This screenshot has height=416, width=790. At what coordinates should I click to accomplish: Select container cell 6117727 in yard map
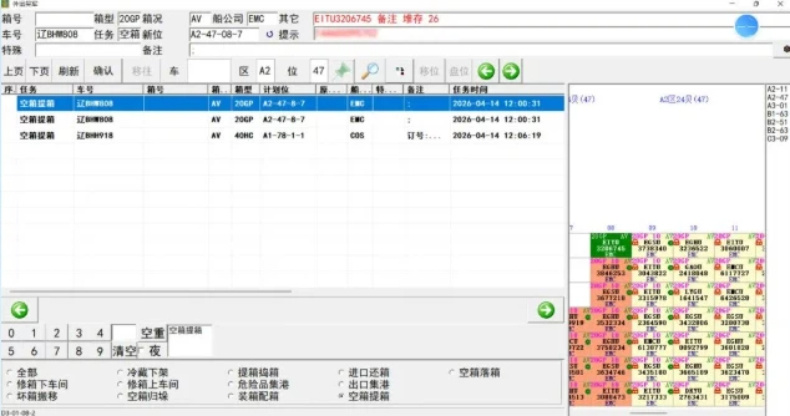click(735, 270)
